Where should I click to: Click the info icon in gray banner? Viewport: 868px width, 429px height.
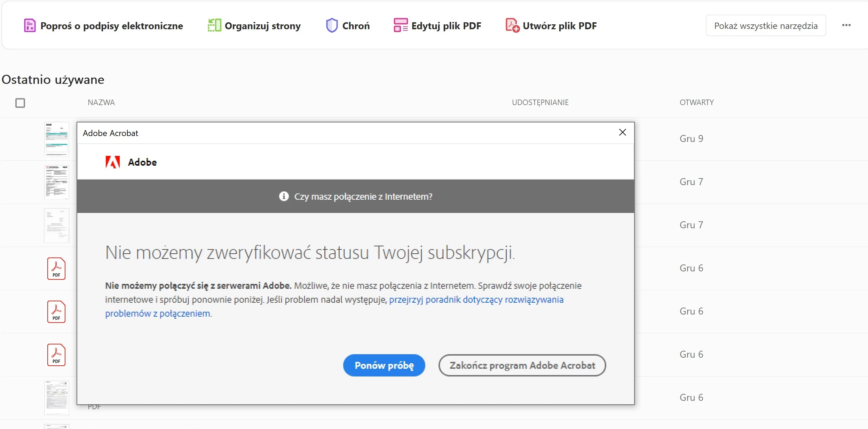(284, 196)
